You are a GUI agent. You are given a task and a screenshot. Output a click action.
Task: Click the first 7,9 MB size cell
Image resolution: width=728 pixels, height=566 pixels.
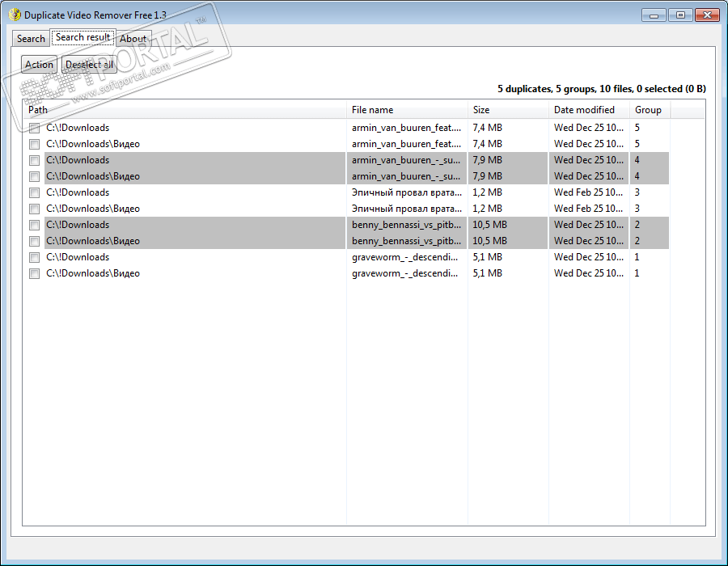(x=488, y=160)
